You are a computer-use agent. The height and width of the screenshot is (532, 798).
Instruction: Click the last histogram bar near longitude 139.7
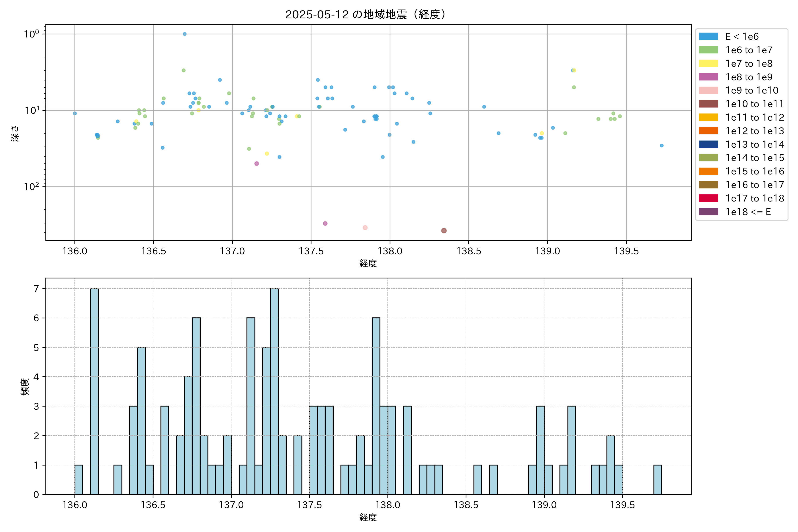657,479
